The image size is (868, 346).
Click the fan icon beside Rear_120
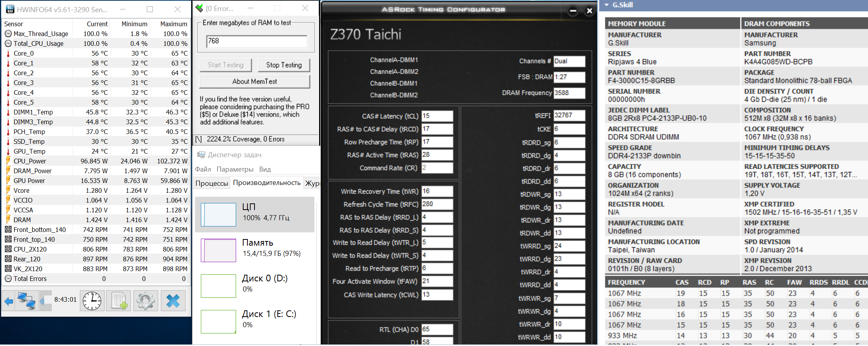click(x=8, y=259)
